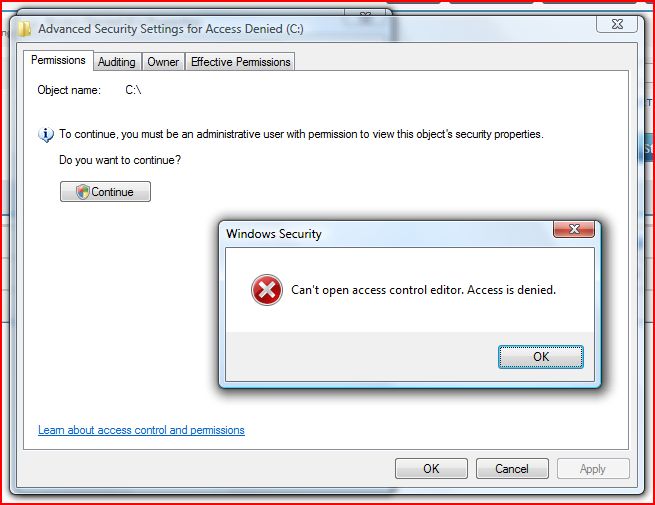Go to the Effective Permissions tab
This screenshot has height=505, width=655.
(x=240, y=62)
